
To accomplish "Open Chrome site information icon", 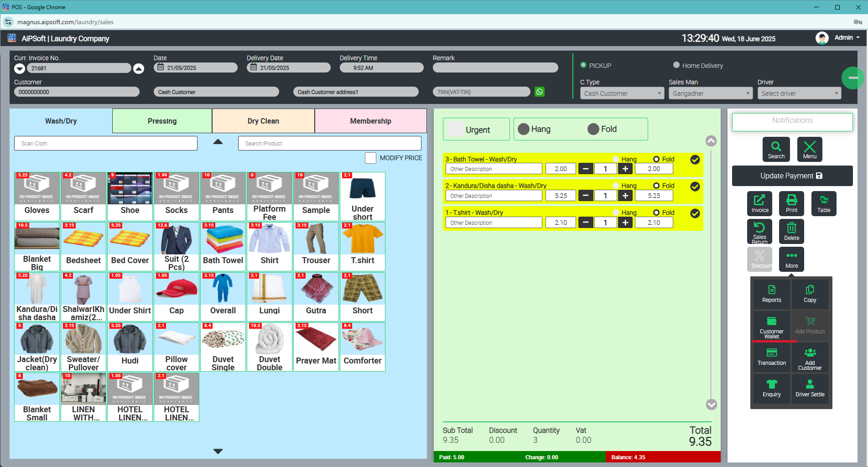I will tap(8, 22).
